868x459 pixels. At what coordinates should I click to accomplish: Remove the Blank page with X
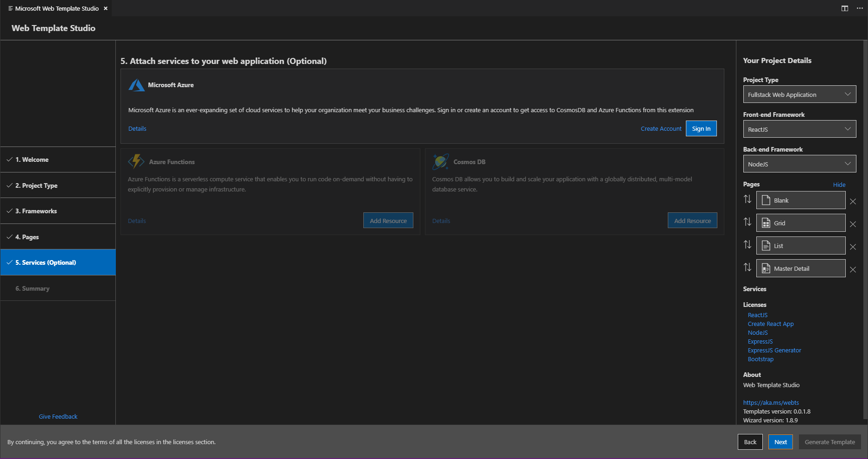[x=853, y=201]
